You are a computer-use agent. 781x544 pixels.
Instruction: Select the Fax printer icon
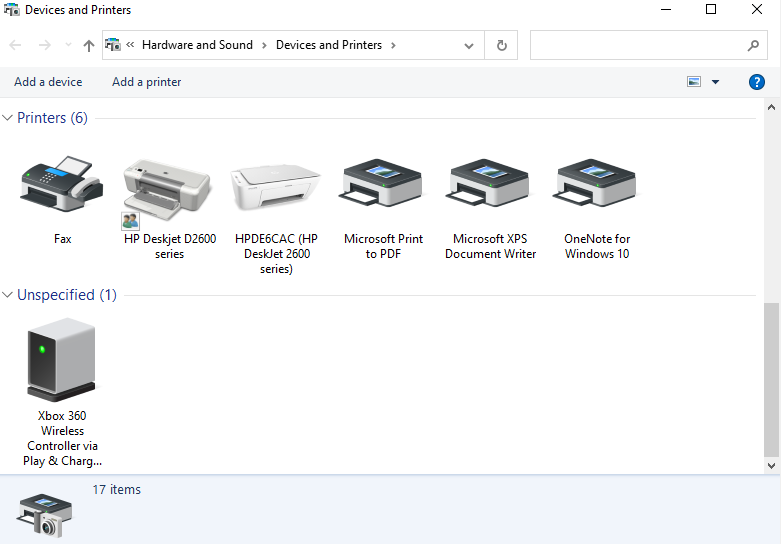[x=62, y=184]
